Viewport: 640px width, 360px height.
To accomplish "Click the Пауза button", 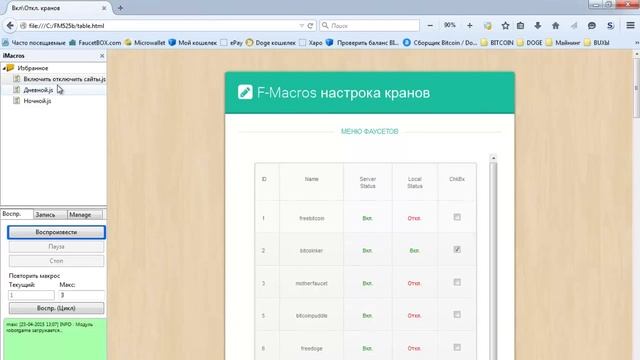I will coord(56,247).
